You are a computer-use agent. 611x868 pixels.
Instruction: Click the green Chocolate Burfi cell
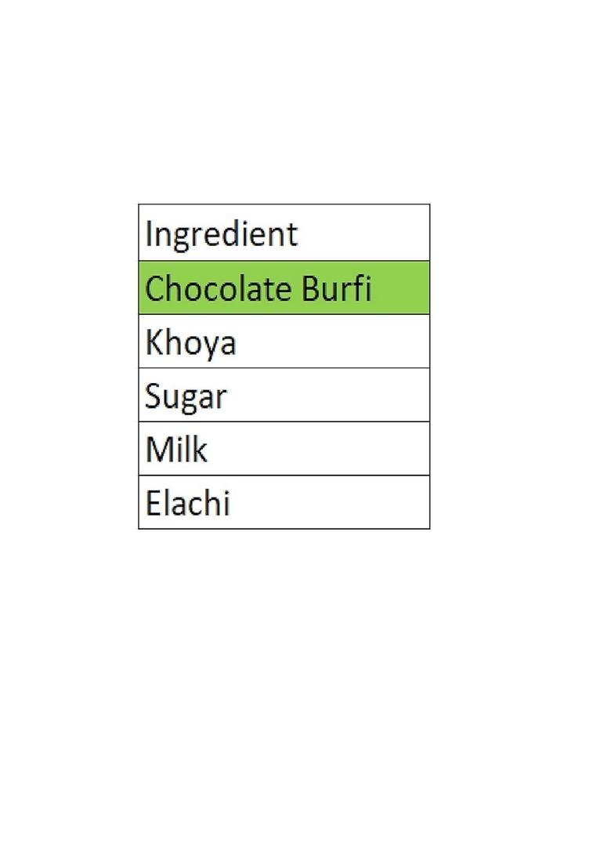coord(284,288)
